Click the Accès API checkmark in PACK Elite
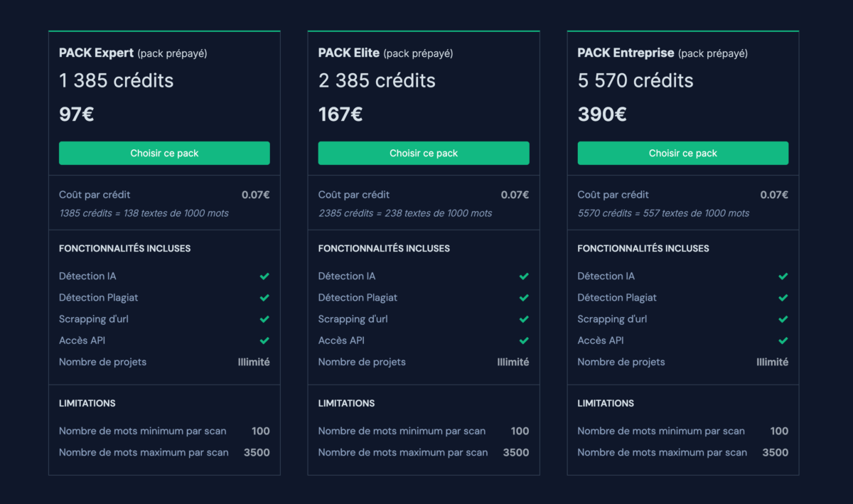This screenshot has width=853, height=504. pos(523,340)
